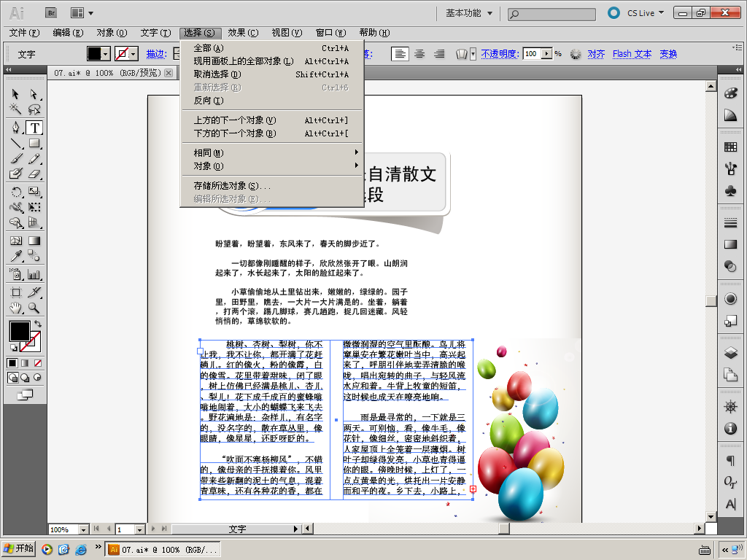Click the 变换 link

[x=668, y=54]
